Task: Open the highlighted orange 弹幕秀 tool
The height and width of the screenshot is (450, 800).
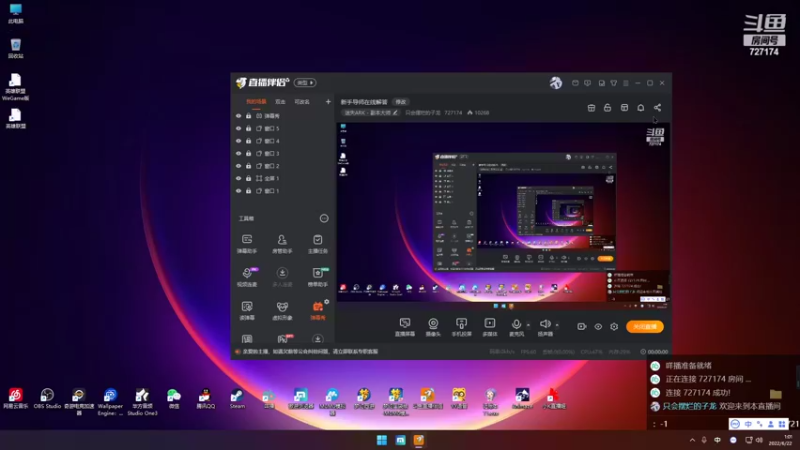Action: [317, 310]
